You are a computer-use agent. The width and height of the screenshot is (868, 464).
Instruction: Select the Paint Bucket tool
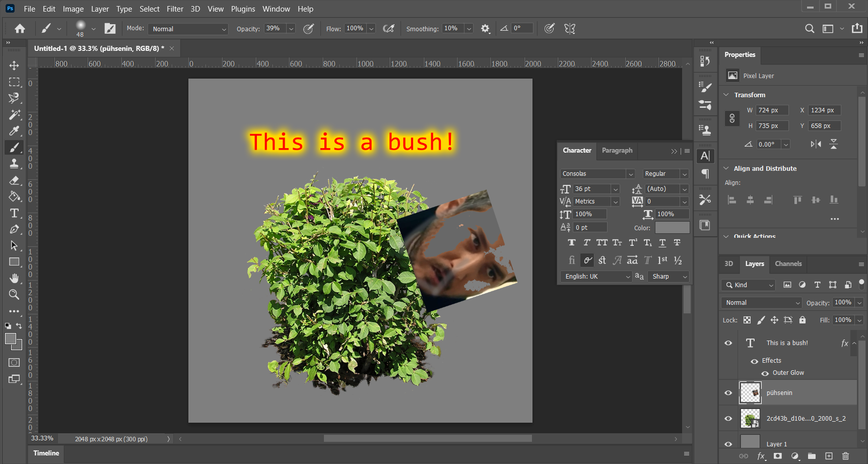tap(14, 196)
